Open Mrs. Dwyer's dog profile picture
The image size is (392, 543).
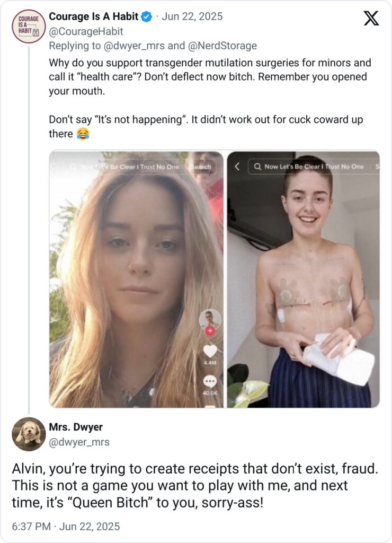pos(29,434)
